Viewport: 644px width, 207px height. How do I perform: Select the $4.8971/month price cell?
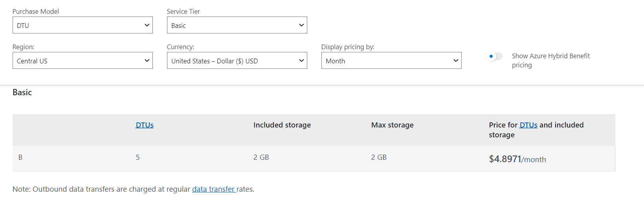tap(517, 159)
